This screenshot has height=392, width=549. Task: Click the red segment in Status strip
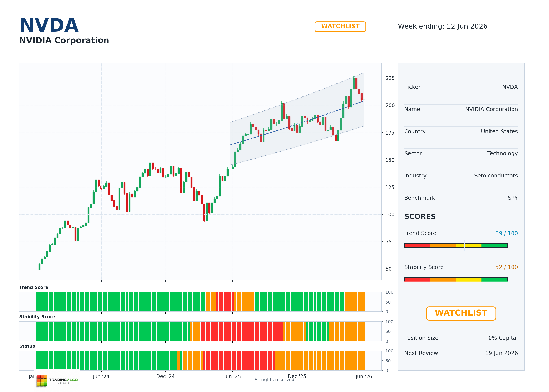pyautogui.click(x=239, y=361)
